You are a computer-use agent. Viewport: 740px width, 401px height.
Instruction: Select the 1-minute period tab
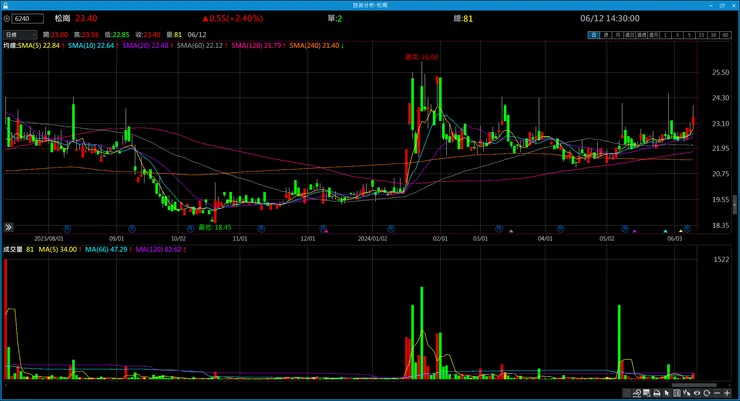point(665,35)
